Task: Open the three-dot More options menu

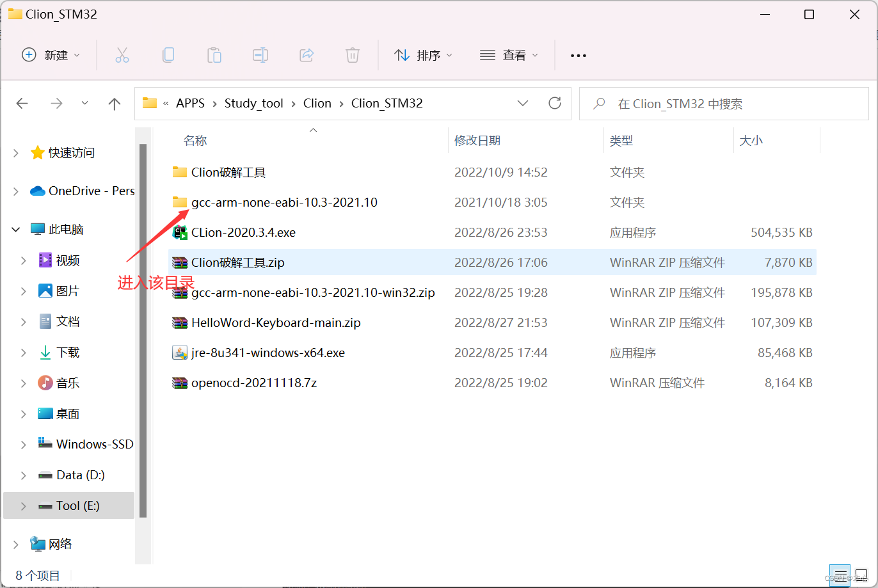Action: click(x=579, y=56)
